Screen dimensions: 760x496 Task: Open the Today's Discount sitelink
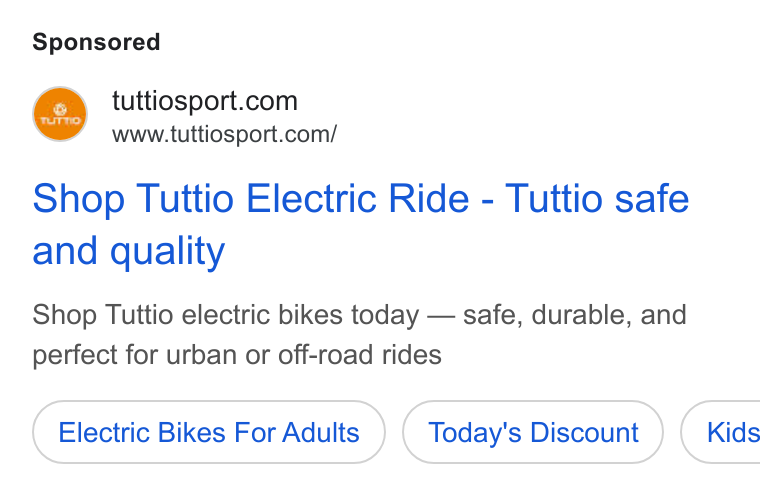tap(533, 432)
